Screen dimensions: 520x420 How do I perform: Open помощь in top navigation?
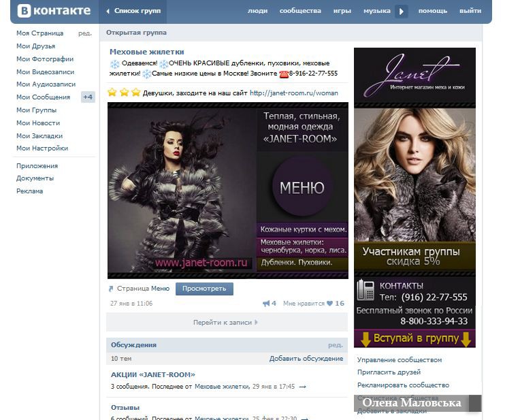tap(433, 11)
